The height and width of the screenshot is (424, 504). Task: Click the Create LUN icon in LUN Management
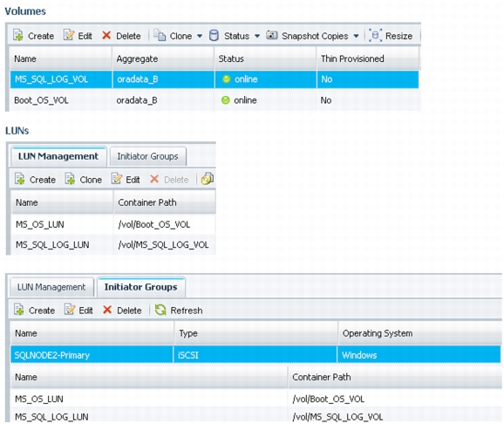pyautogui.click(x=20, y=179)
